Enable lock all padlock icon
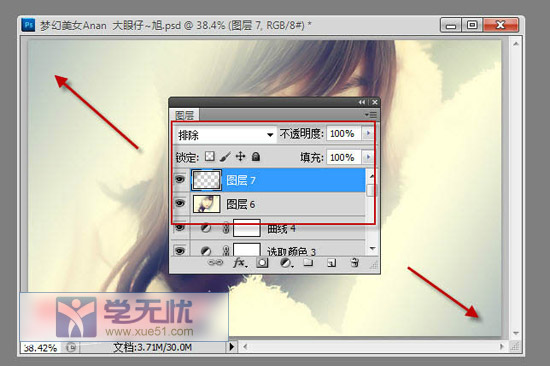The width and height of the screenshot is (550, 366). [x=256, y=156]
